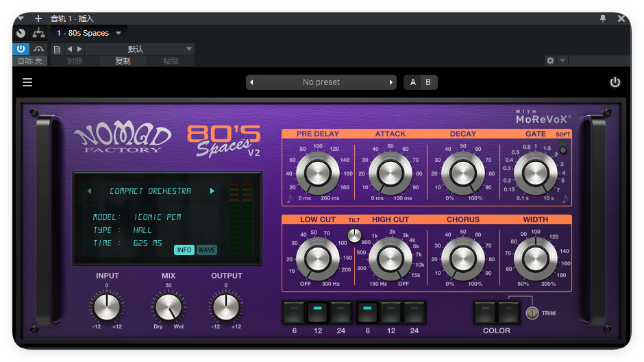
Task: Open the settings gear icon
Action: coord(550,61)
